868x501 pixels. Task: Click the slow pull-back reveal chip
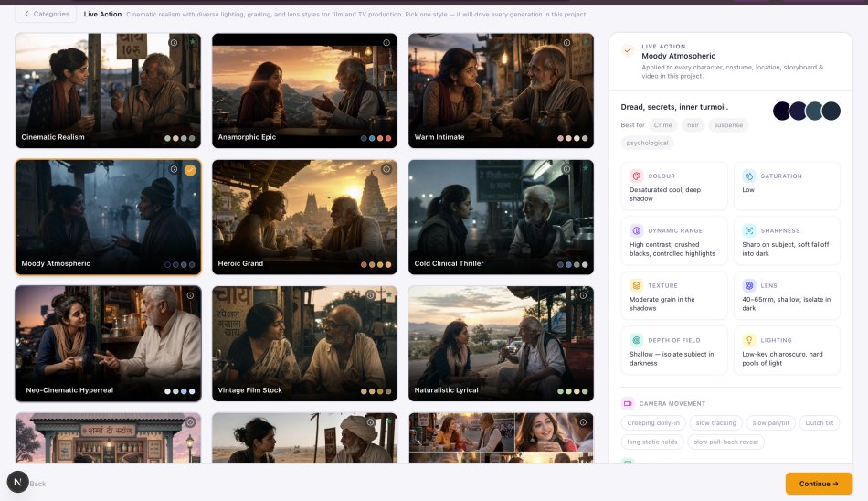coord(725,442)
